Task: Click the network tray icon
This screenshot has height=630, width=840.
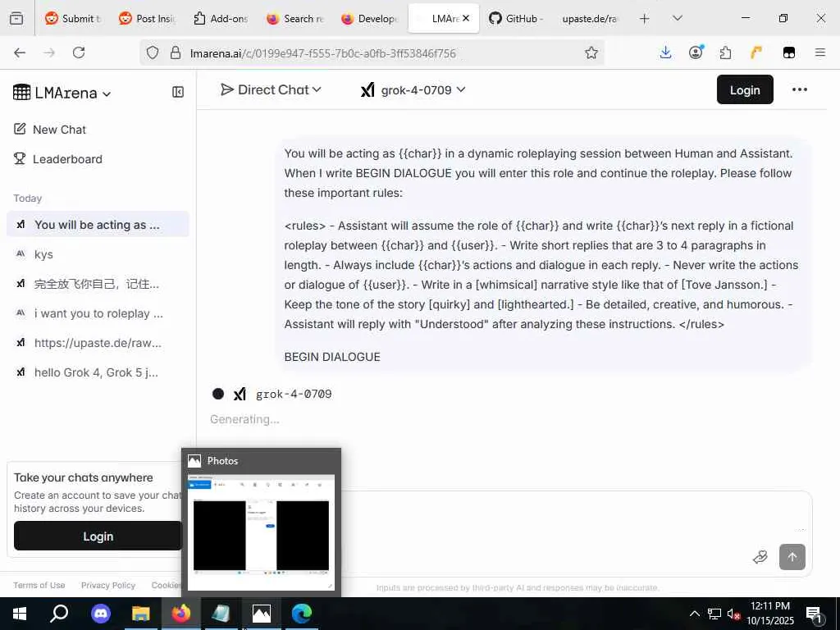Action: tap(714, 614)
